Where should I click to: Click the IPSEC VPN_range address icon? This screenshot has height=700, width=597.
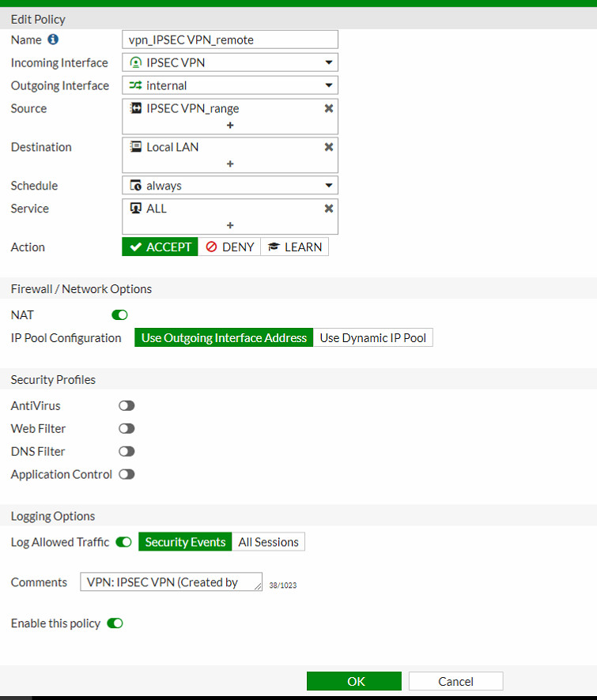coord(136,108)
